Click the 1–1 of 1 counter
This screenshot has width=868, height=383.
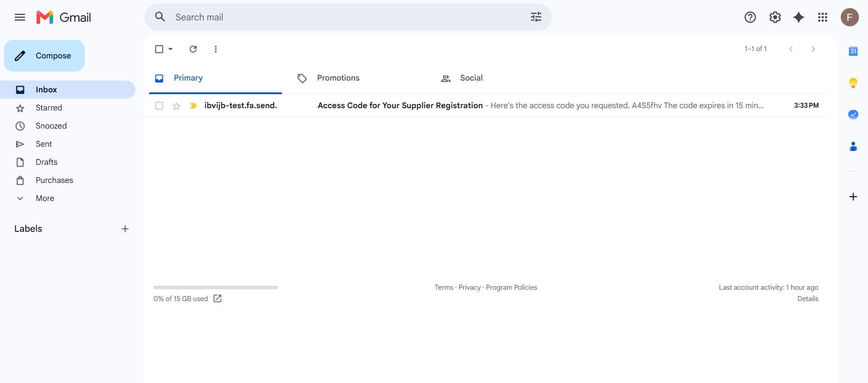coord(755,49)
